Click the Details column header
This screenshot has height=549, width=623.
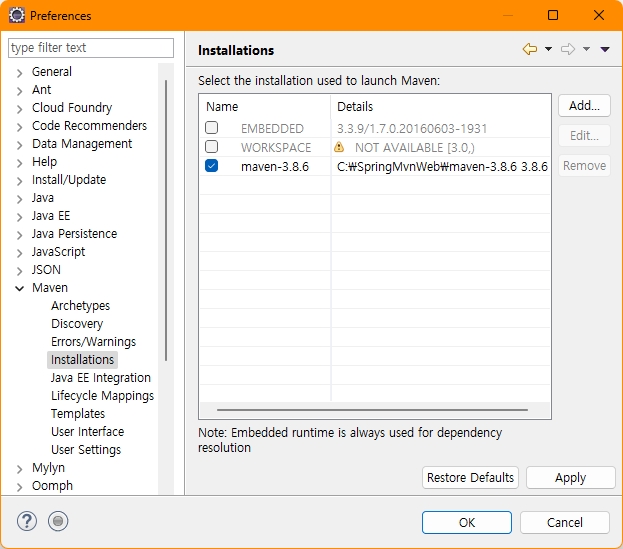[441, 106]
